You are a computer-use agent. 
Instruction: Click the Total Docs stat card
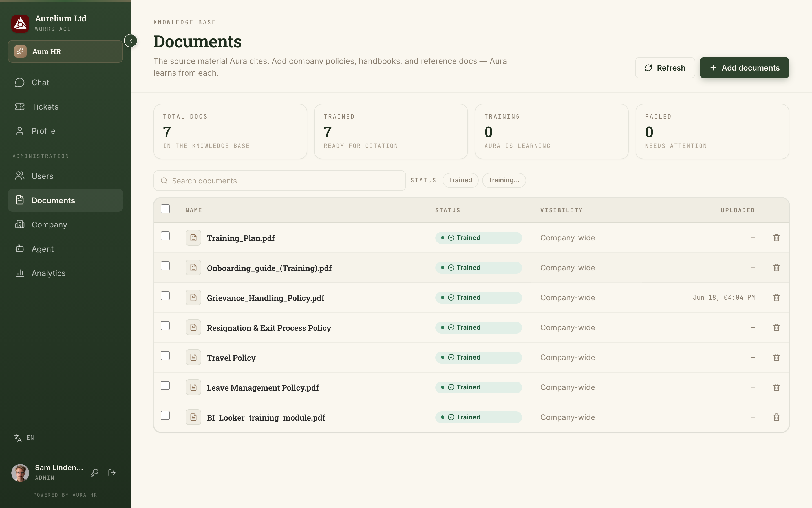[230, 131]
